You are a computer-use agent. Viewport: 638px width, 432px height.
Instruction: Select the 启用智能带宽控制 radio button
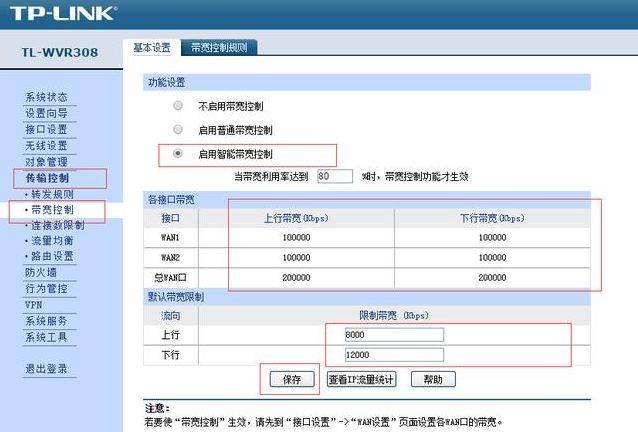coord(178,154)
